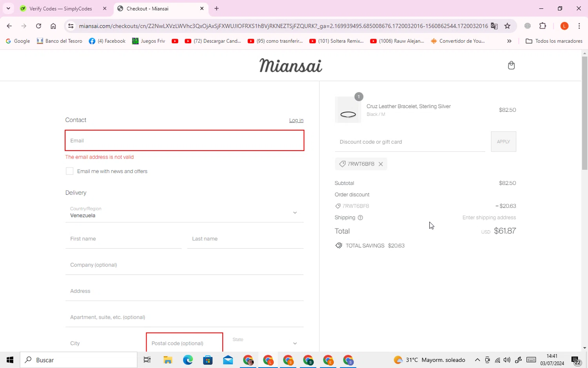Image resolution: width=588 pixels, height=368 pixels.
Task: Open the Chrome three-dot menu
Action: click(x=579, y=26)
